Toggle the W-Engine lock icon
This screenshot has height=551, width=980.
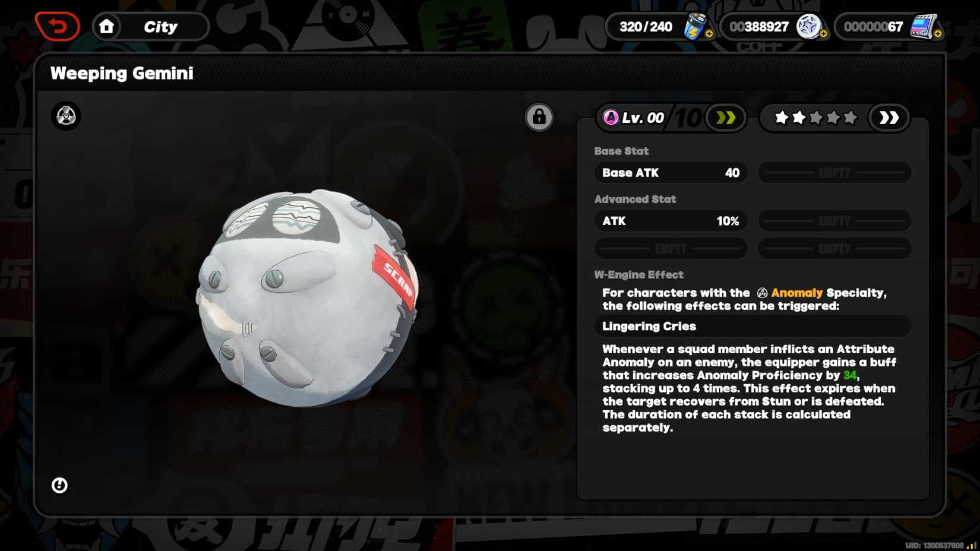click(539, 117)
